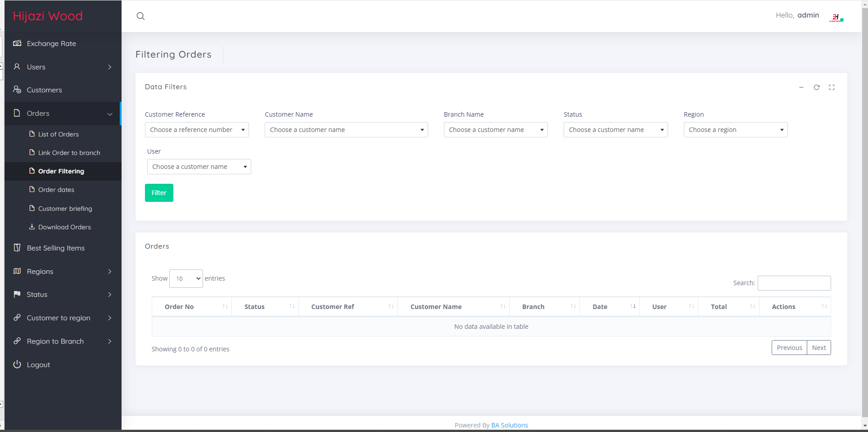
Task: Click the Exchange Rate money icon
Action: pos(17,43)
